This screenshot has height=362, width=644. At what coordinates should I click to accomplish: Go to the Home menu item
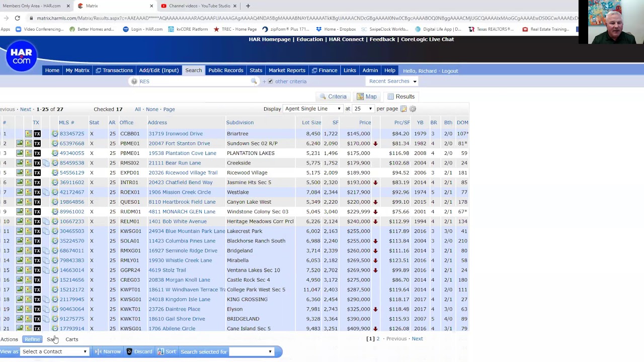[52, 70]
